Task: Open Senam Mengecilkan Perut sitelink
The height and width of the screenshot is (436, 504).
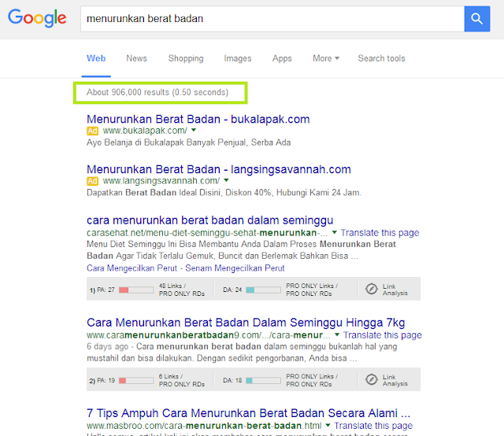Action: coord(235,268)
